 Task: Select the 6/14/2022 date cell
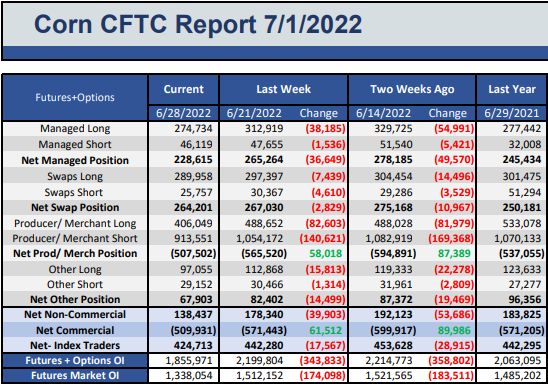[383, 113]
